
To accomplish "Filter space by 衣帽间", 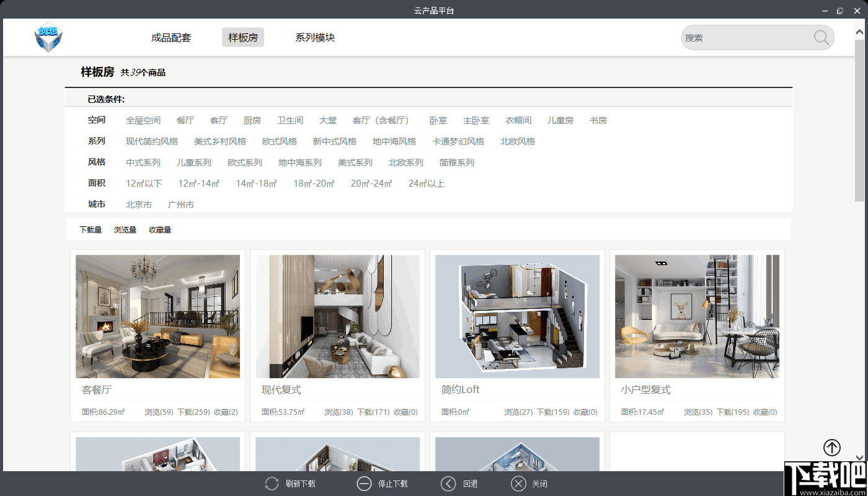I will point(518,120).
